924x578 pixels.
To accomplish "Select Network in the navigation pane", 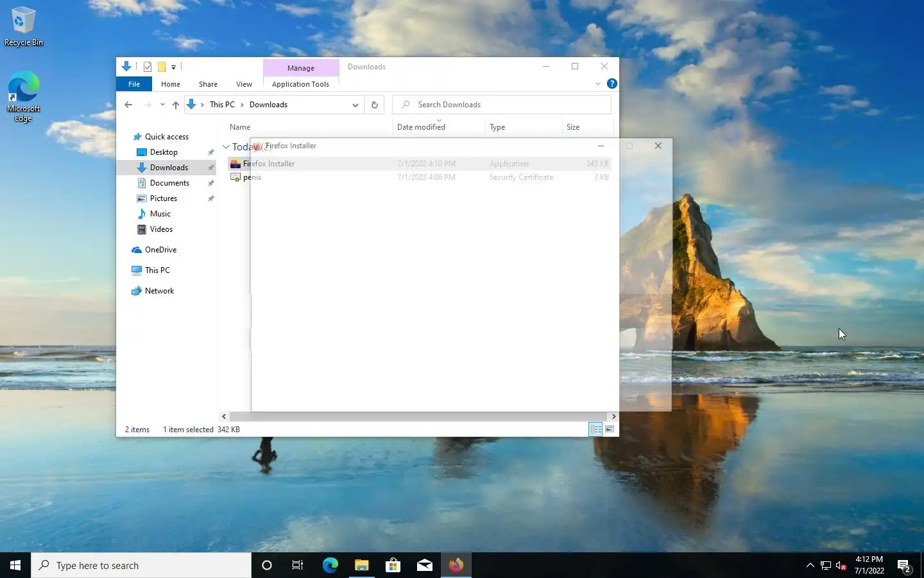I will click(x=159, y=291).
